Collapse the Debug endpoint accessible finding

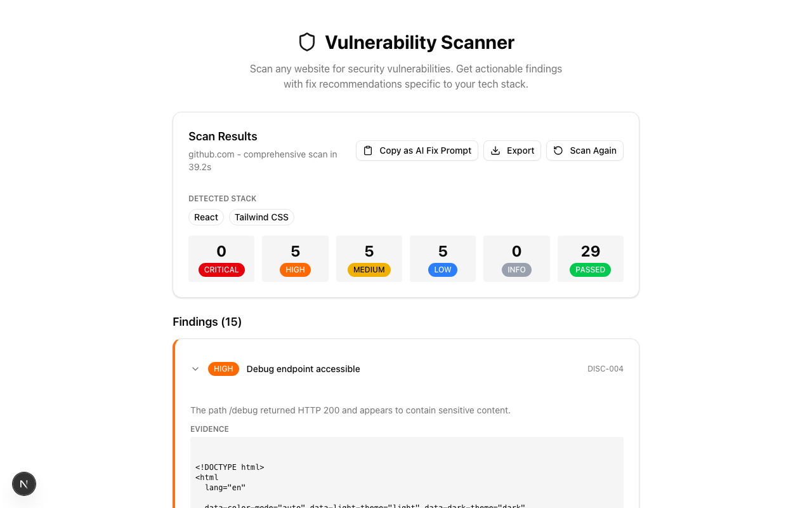[195, 368]
